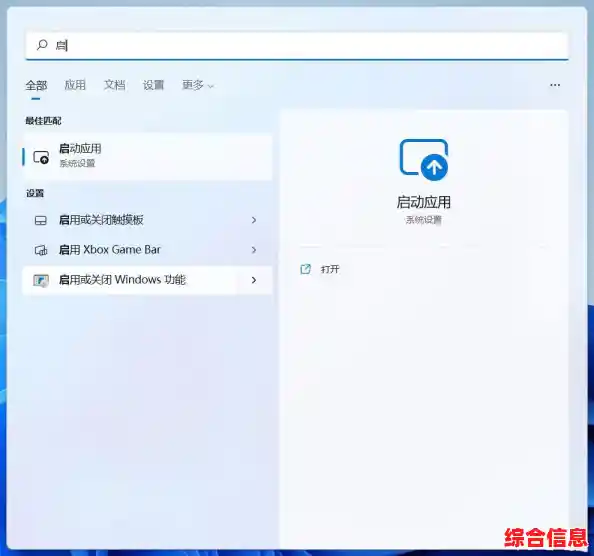Click the open-external icon beside 打开
Viewport: 594px width, 556px height.
(305, 269)
